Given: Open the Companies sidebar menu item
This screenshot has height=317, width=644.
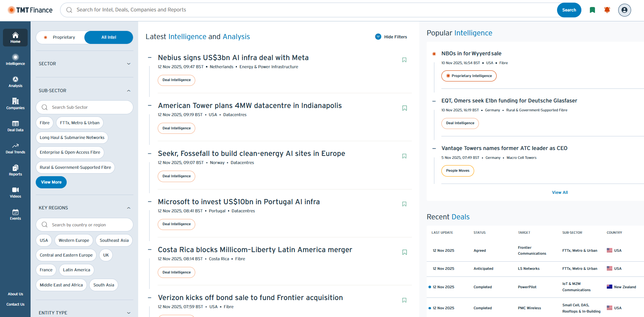Looking at the screenshot, I should pos(15,104).
